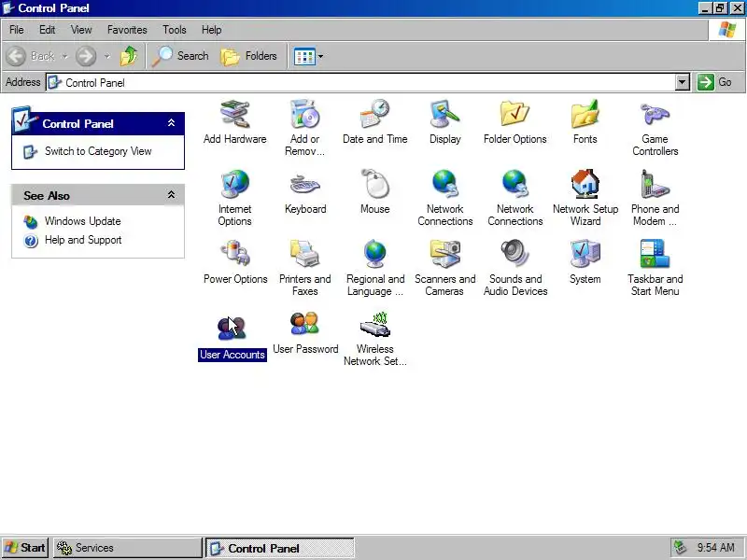Image resolution: width=747 pixels, height=560 pixels.
Task: Select Network Setup Wizard icon
Action: pyautogui.click(x=585, y=184)
